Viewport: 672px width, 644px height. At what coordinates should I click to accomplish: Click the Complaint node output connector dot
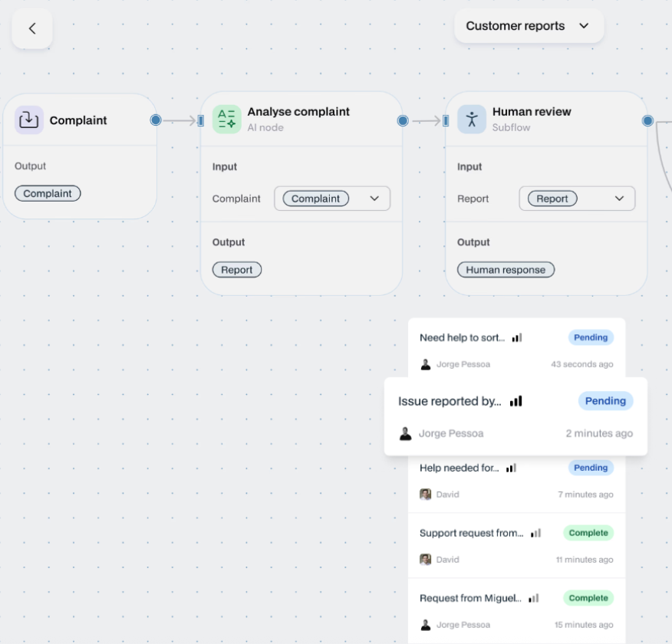156,120
